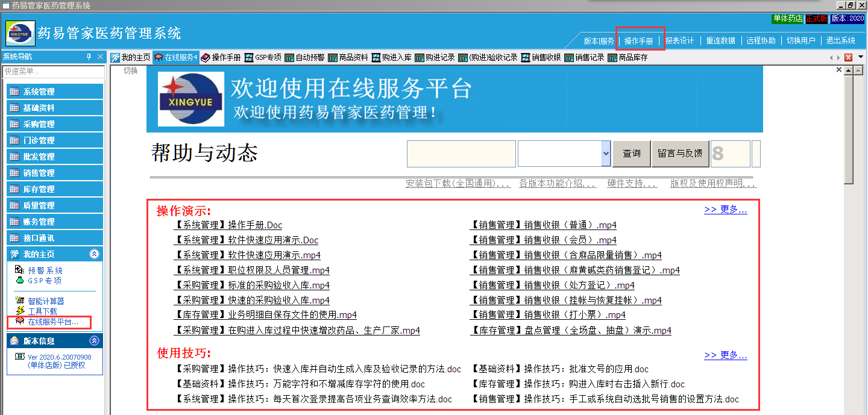
Task: Switch to the GSP专项 tab
Action: [263, 58]
